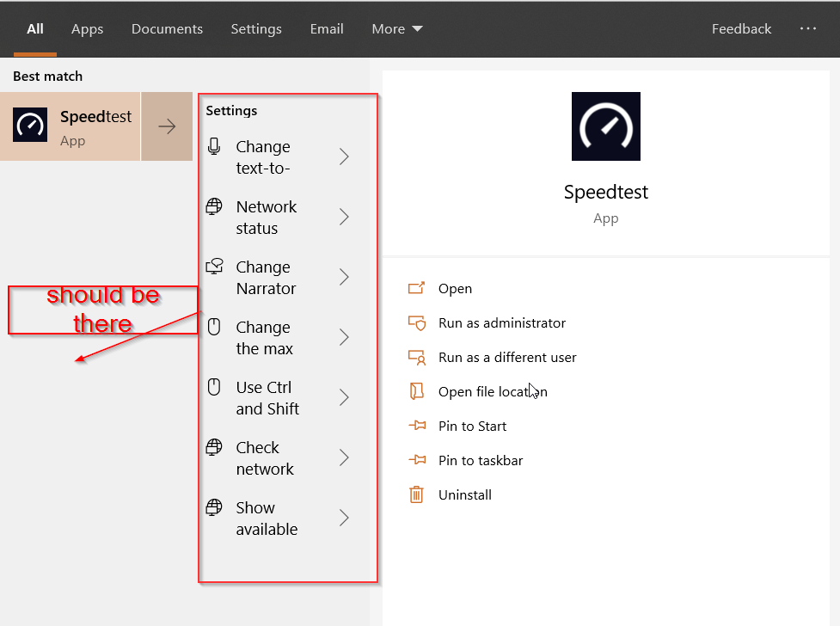
Task: Click the Uninstall trash can icon
Action: (x=416, y=494)
